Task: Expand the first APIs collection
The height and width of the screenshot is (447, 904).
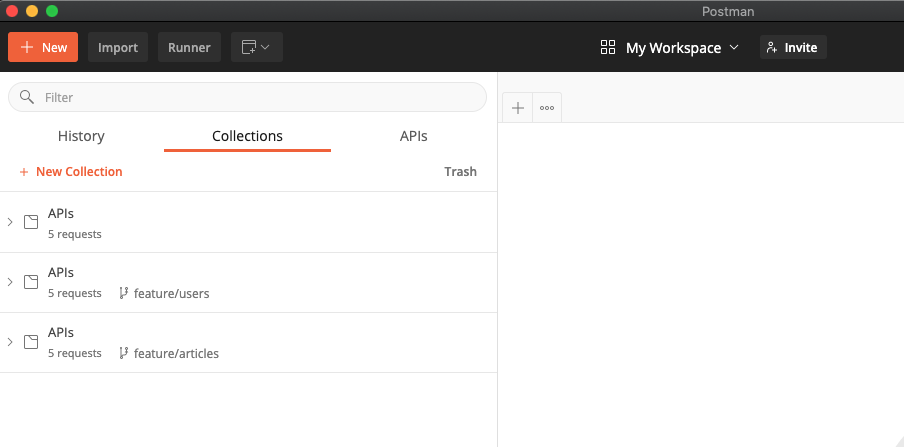Action: click(10, 222)
